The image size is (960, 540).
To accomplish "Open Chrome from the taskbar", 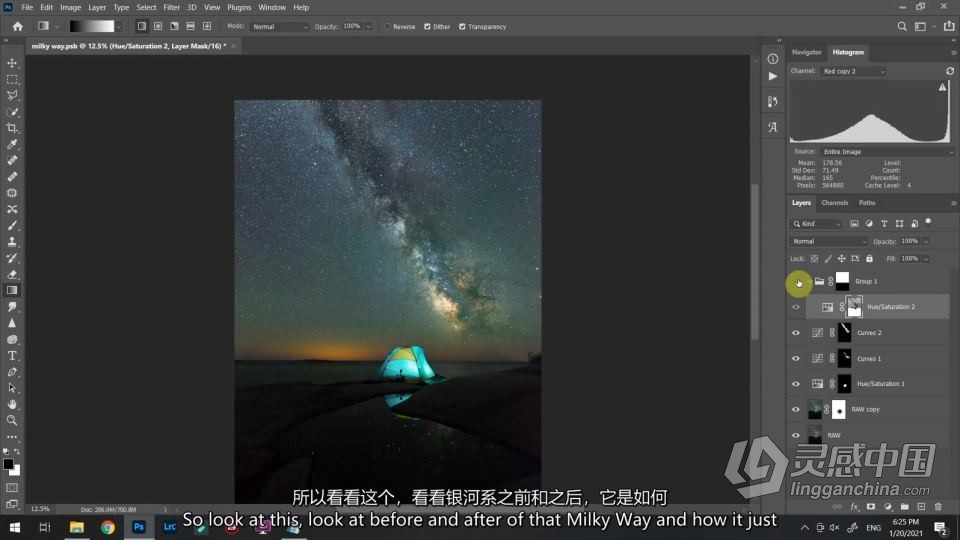I will point(108,527).
